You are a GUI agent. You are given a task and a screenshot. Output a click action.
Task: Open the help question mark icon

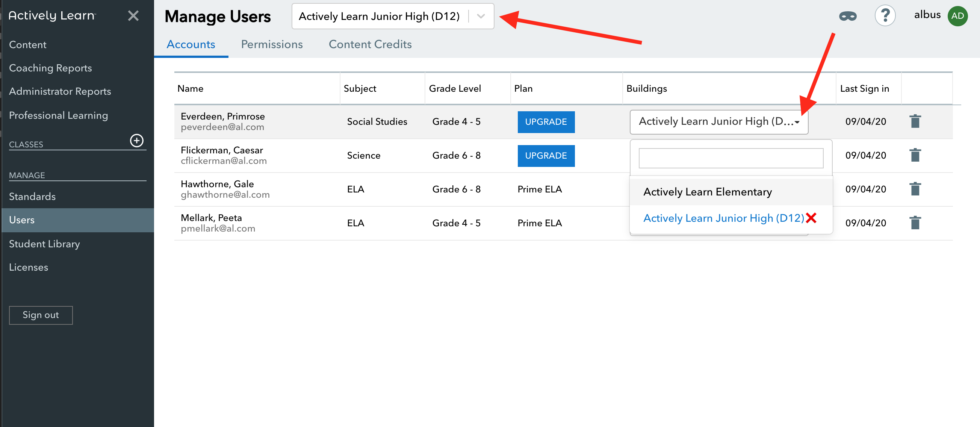(x=885, y=15)
